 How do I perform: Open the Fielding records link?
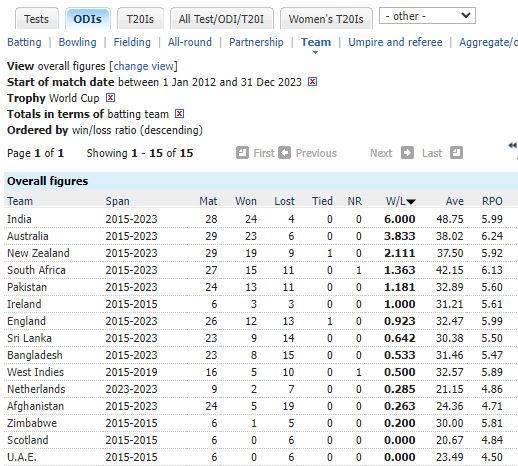pos(132,42)
